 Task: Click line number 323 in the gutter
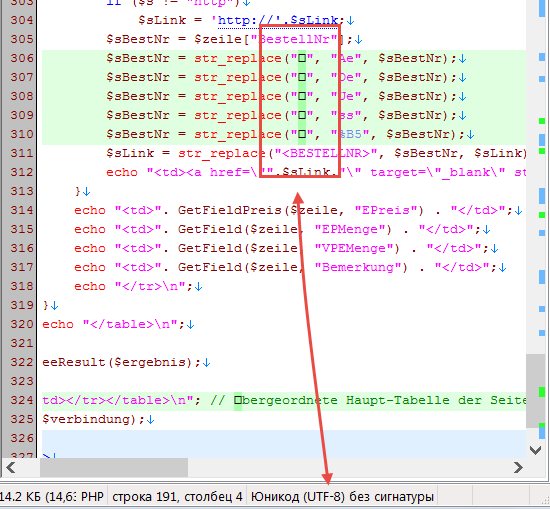(22, 381)
